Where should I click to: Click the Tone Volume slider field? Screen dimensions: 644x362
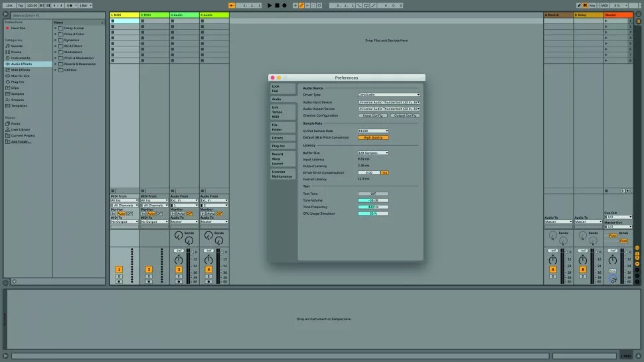[373, 200]
